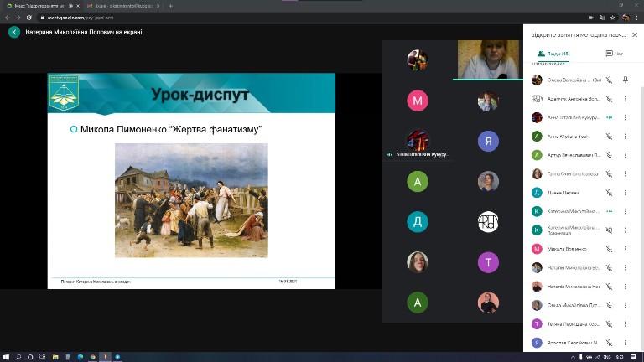This screenshot has width=644, height=362.
Task: Open the Windows Start menu
Action: click(7, 356)
